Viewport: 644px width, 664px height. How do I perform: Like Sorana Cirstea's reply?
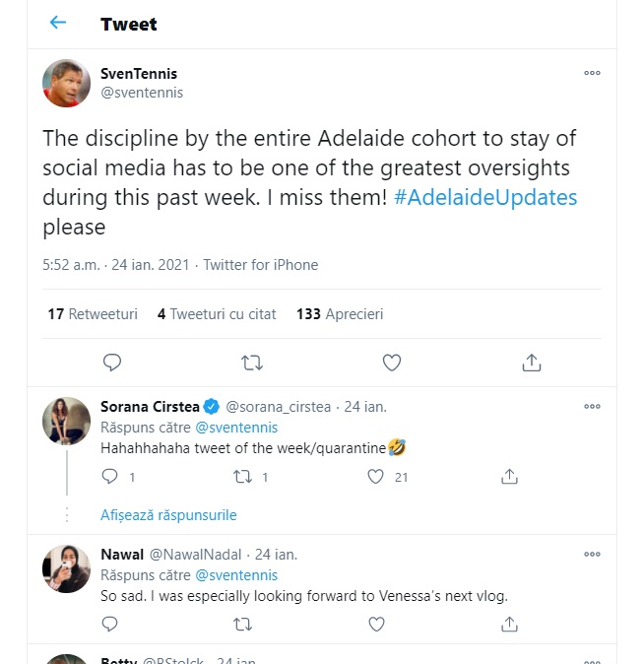(x=375, y=477)
